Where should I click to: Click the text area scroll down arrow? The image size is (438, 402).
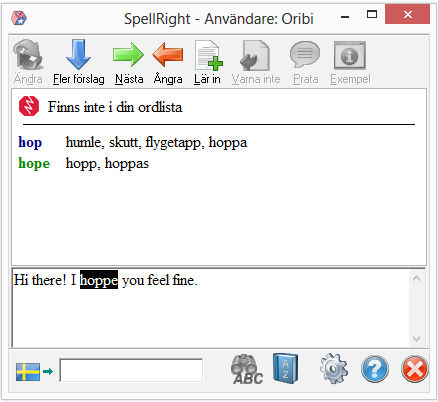coord(416,339)
